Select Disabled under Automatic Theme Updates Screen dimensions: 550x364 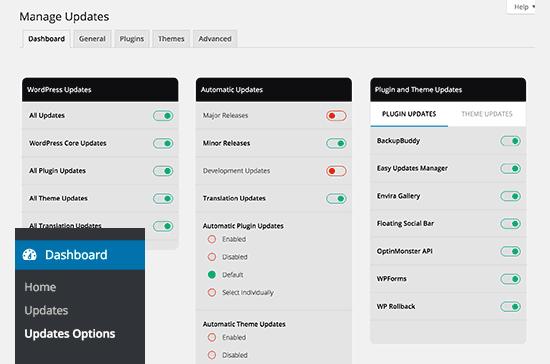[212, 355]
